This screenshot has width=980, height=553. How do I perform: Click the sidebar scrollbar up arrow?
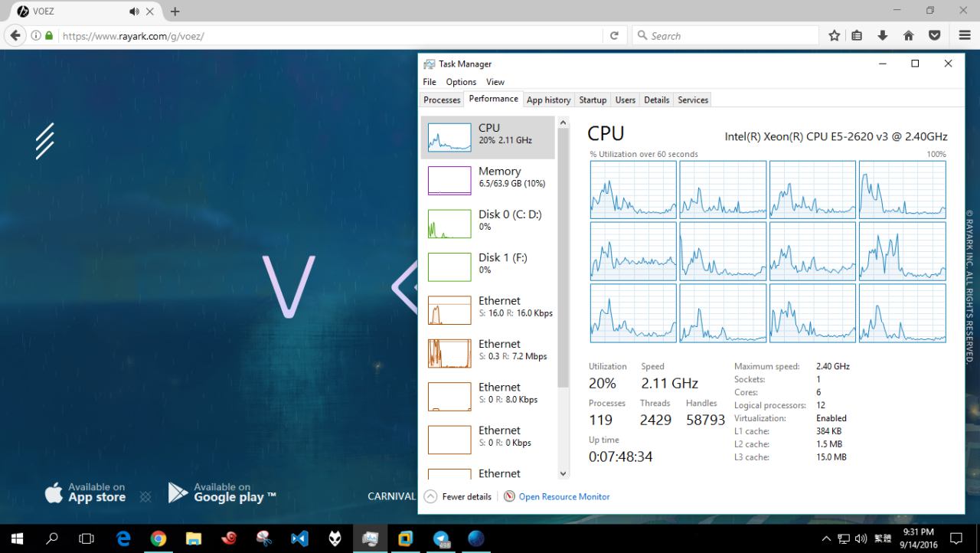point(563,123)
